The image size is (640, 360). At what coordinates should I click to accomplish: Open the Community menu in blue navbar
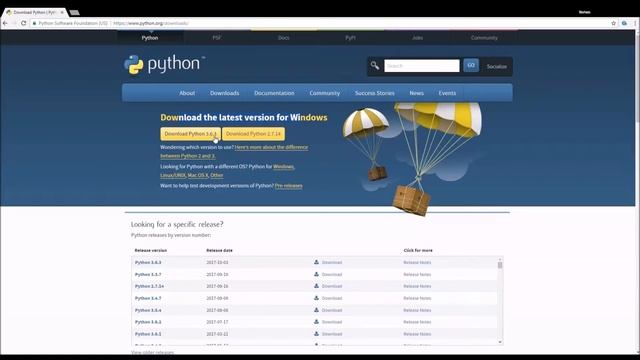(324, 93)
